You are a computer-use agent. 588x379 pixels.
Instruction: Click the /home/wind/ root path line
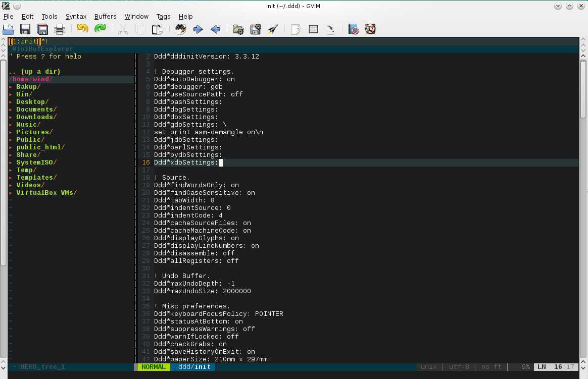[31, 79]
